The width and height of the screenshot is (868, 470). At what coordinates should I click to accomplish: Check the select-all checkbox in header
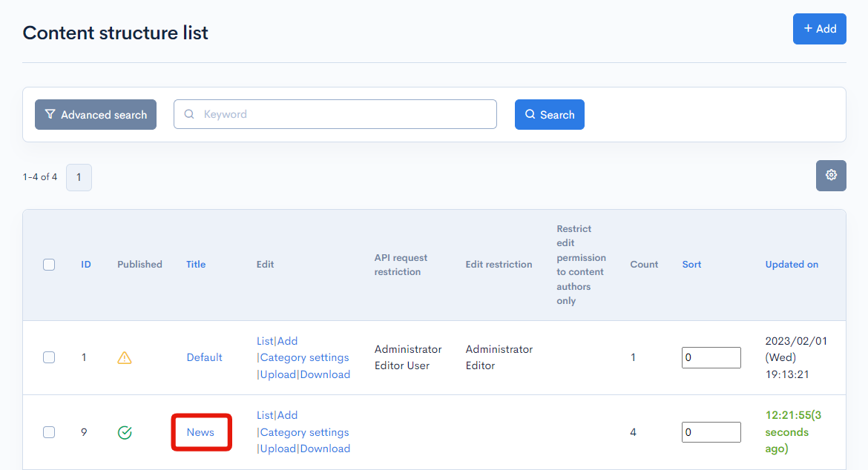(x=49, y=265)
